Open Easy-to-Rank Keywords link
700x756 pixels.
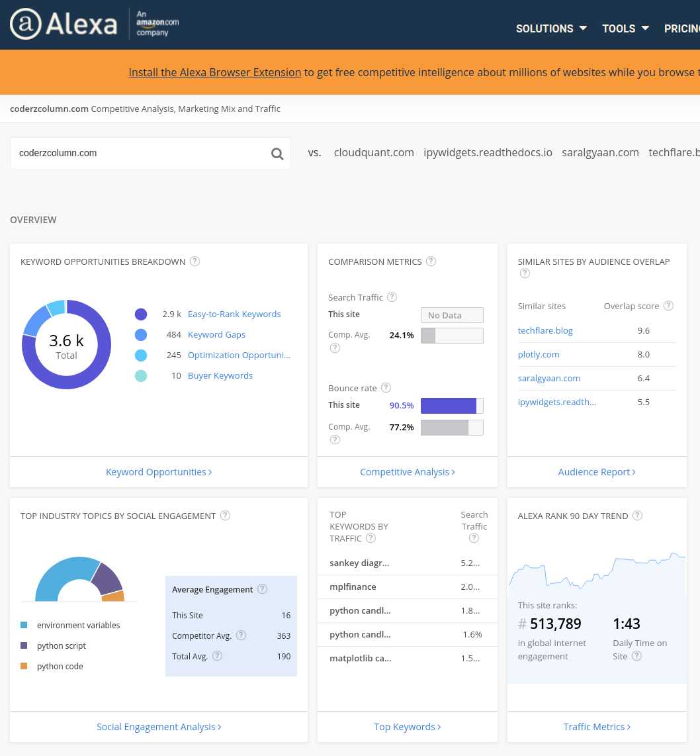pyautogui.click(x=234, y=314)
